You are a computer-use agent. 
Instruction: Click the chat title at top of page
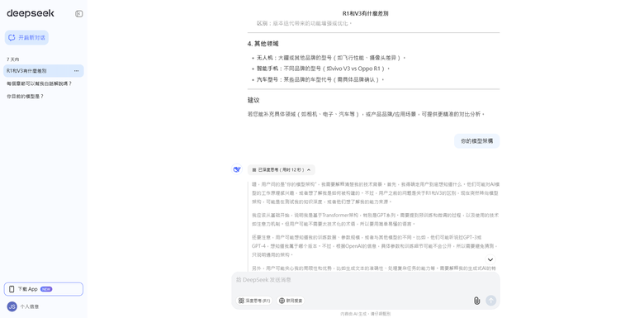(366, 13)
